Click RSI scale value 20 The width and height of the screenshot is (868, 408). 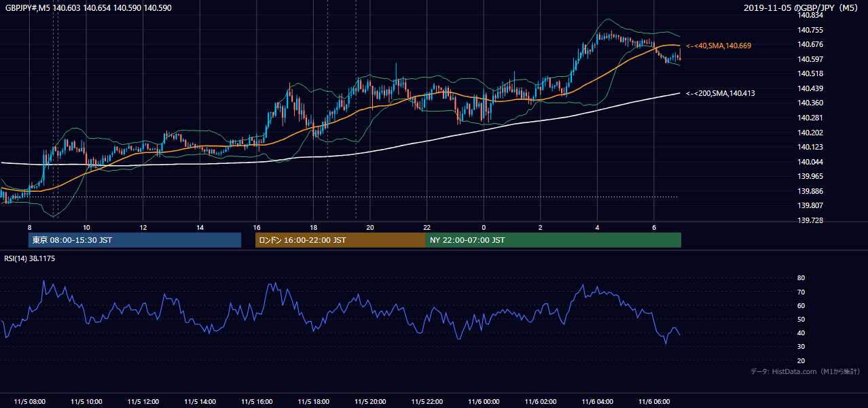(801, 360)
